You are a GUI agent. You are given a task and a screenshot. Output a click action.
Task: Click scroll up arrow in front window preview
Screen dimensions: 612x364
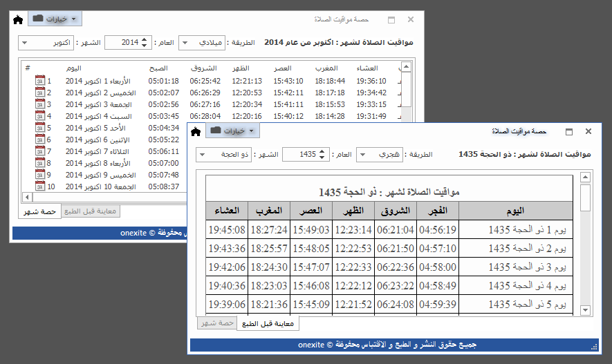[585, 178]
